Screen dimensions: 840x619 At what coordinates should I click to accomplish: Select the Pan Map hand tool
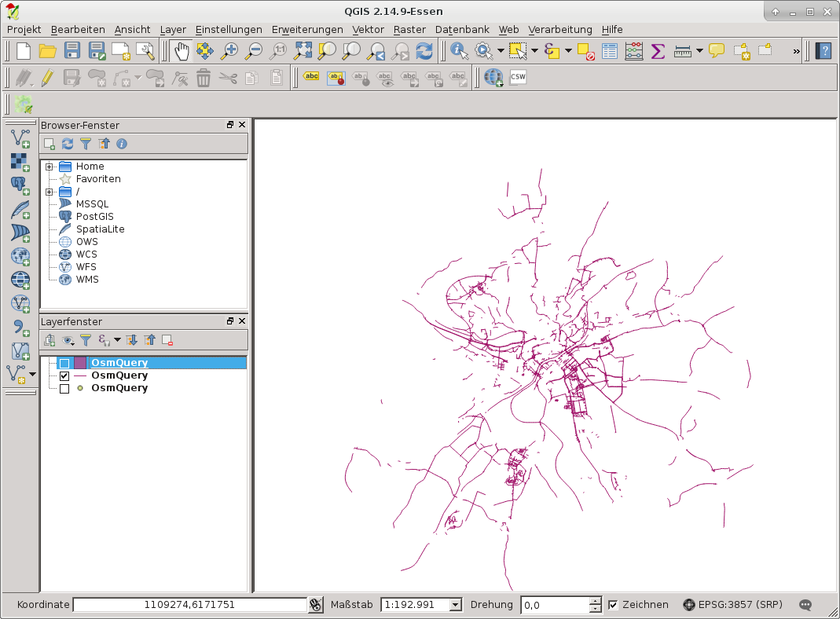[x=182, y=52]
